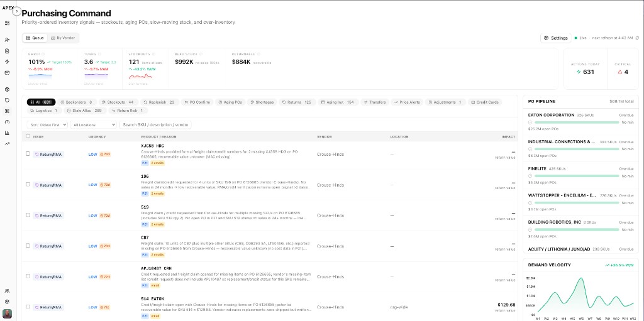Check the SKU 519 row checkbox
The width and height of the screenshot is (644, 321).
coord(28,215)
